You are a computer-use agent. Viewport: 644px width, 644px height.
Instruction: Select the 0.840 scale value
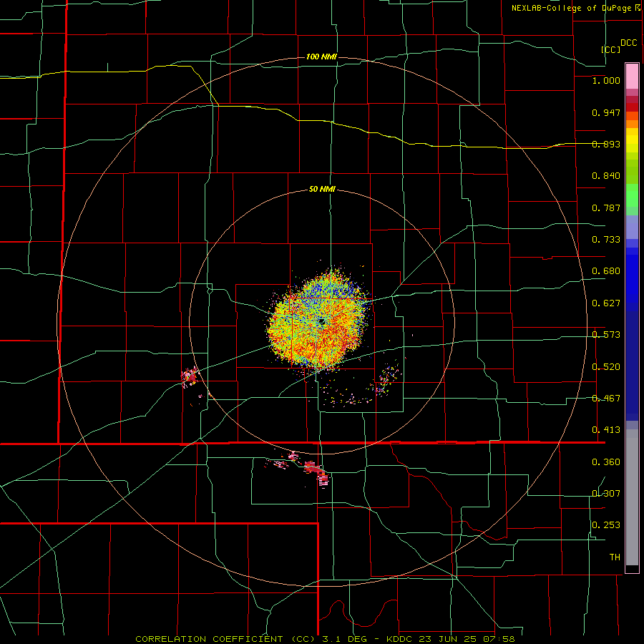point(606,176)
